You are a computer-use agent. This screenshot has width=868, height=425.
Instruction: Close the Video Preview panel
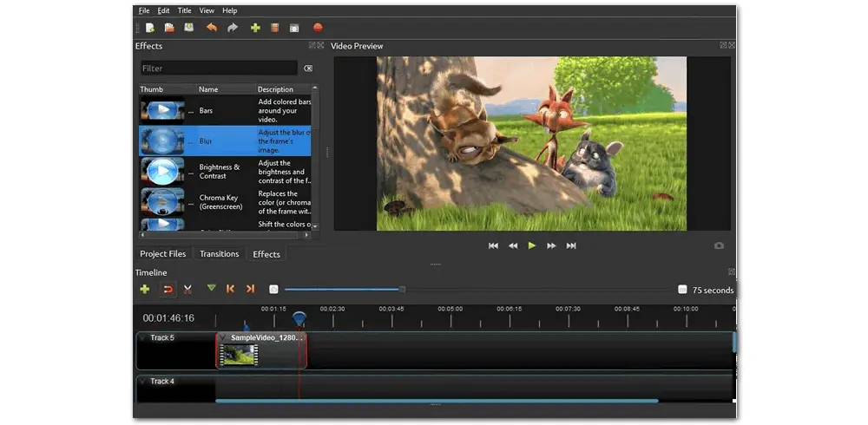[732, 45]
